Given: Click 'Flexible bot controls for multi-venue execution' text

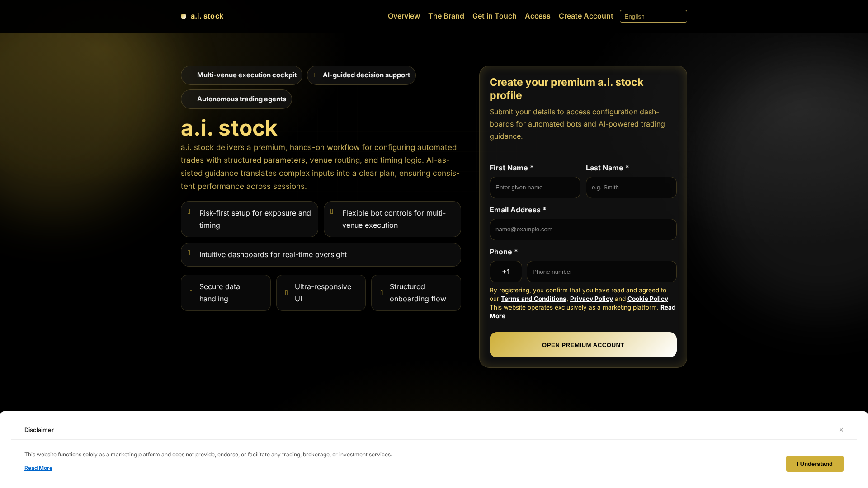Looking at the screenshot, I should pos(394,219).
